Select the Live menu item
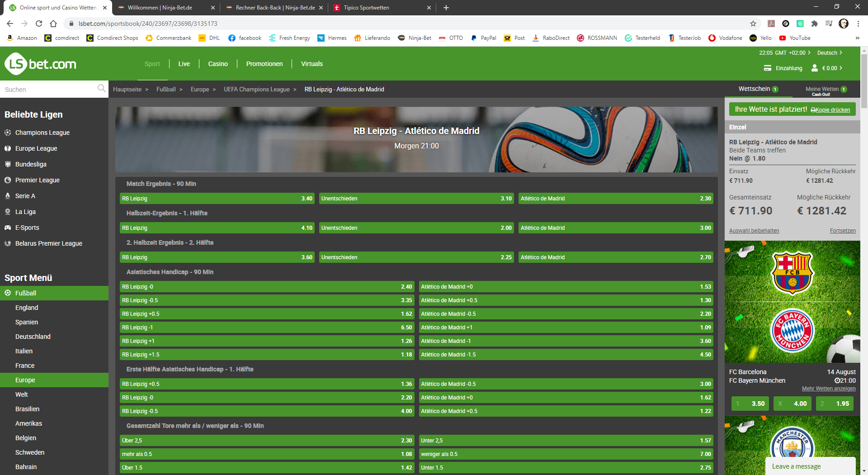The width and height of the screenshot is (868, 475). 184,64
